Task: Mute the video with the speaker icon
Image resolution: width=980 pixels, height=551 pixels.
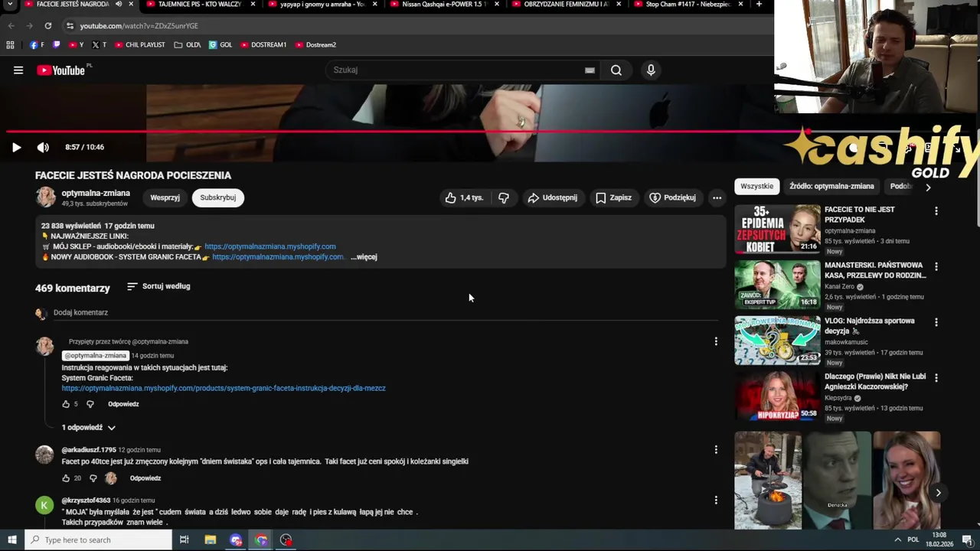Action: coord(43,147)
